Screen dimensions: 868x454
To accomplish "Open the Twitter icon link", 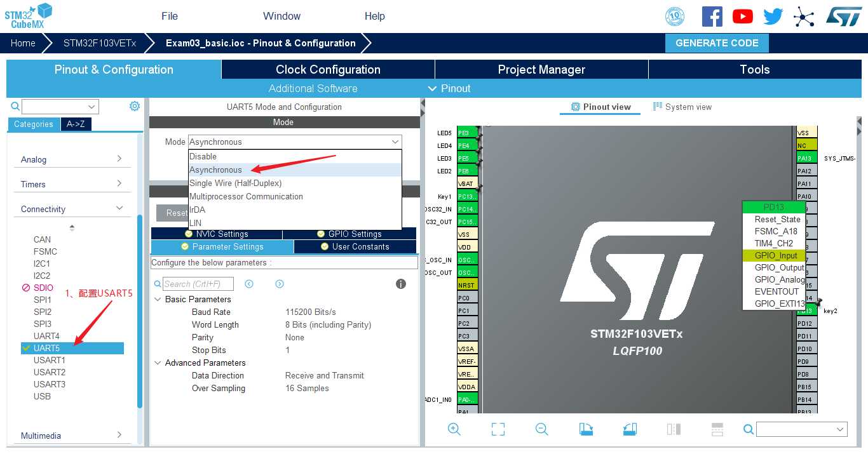I will [x=773, y=17].
